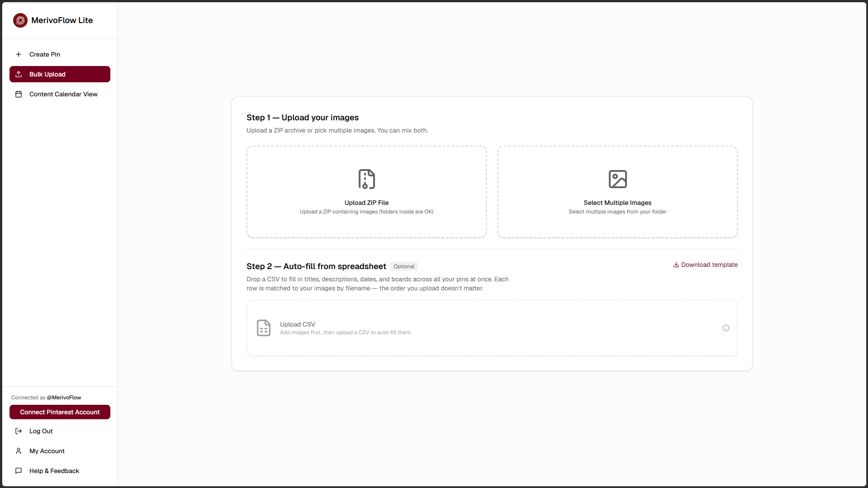Click the log out arrow icon

point(19,431)
